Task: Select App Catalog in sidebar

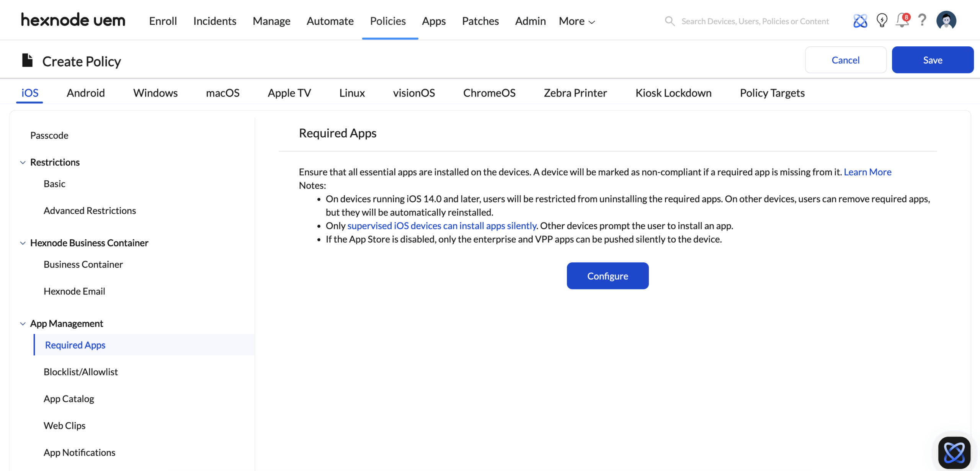Action: (x=69, y=399)
